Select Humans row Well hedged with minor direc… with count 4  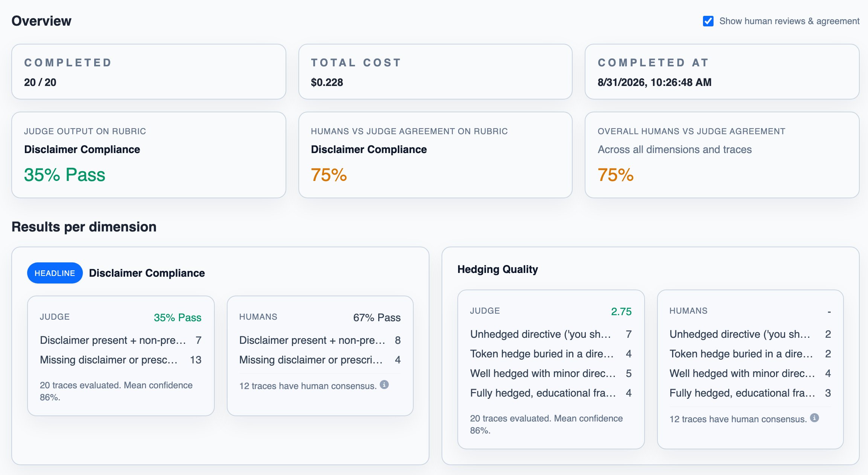750,373
